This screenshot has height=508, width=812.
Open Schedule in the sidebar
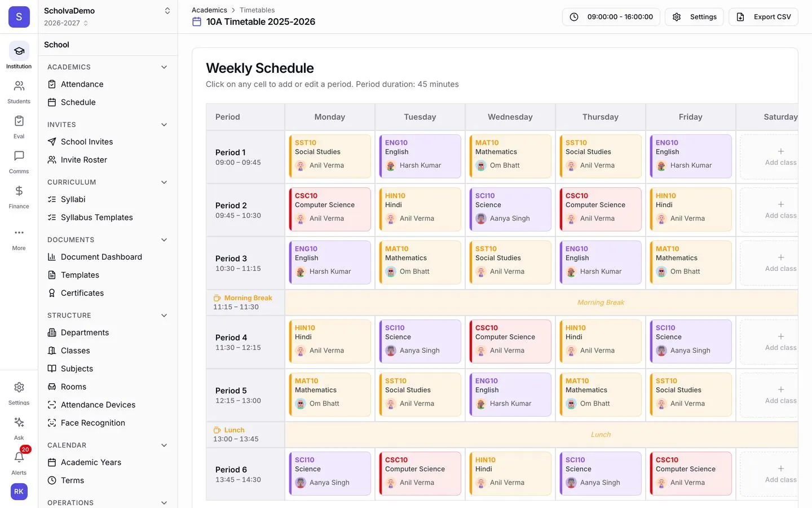108,102
